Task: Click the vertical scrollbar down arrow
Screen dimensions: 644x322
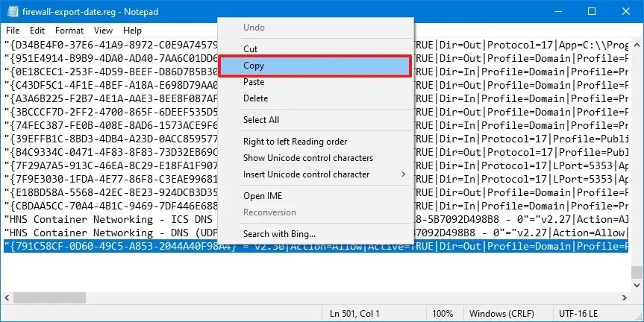Action: [637, 285]
